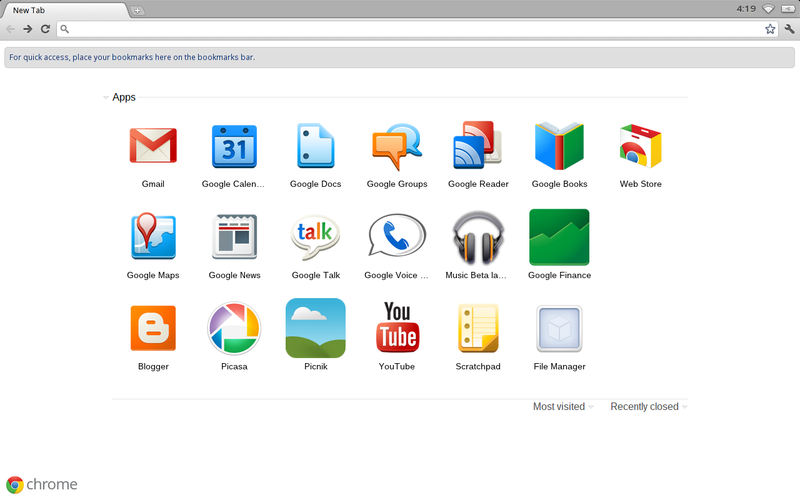Screen dimensions: 800x500
Task: Open Google Docs app icon
Action: point(315,146)
